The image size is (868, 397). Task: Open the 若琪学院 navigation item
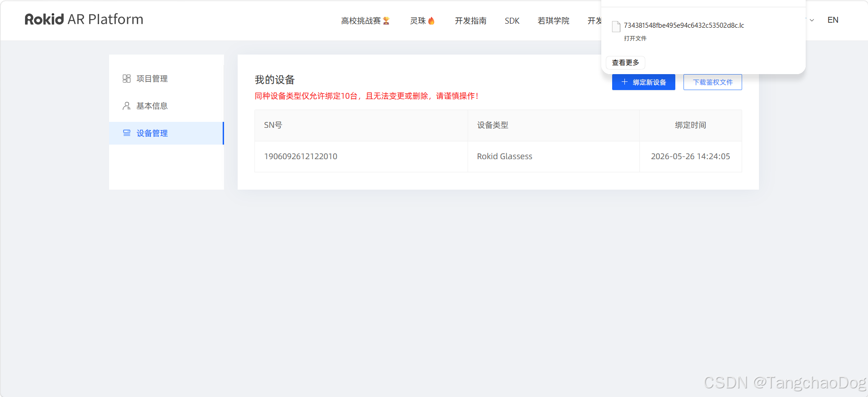click(x=553, y=21)
